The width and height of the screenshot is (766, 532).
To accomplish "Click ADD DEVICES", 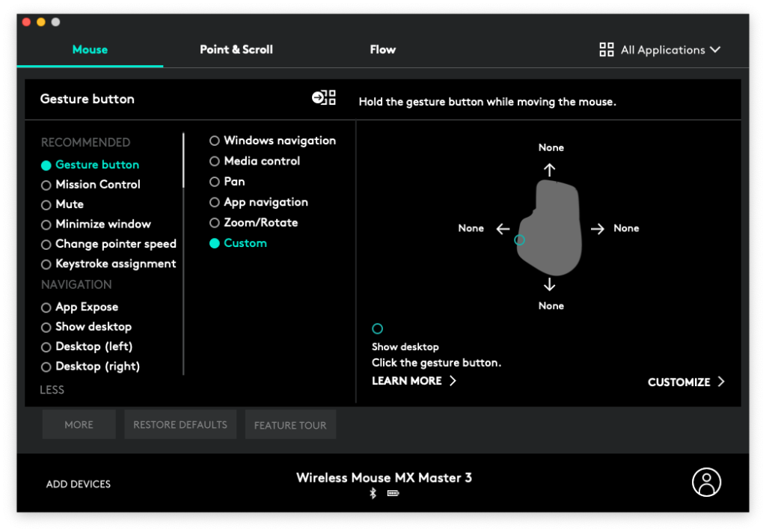I will pos(78,484).
